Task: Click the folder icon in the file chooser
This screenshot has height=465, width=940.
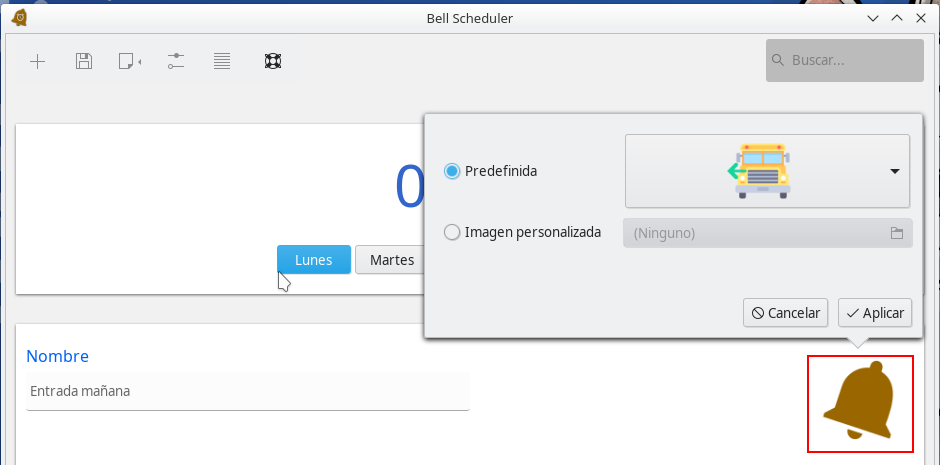Action: [897, 233]
